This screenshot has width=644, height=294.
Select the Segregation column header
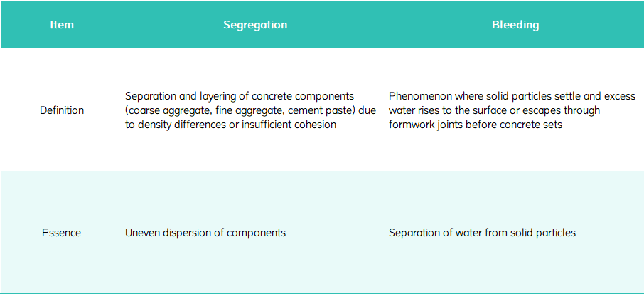tap(255, 25)
